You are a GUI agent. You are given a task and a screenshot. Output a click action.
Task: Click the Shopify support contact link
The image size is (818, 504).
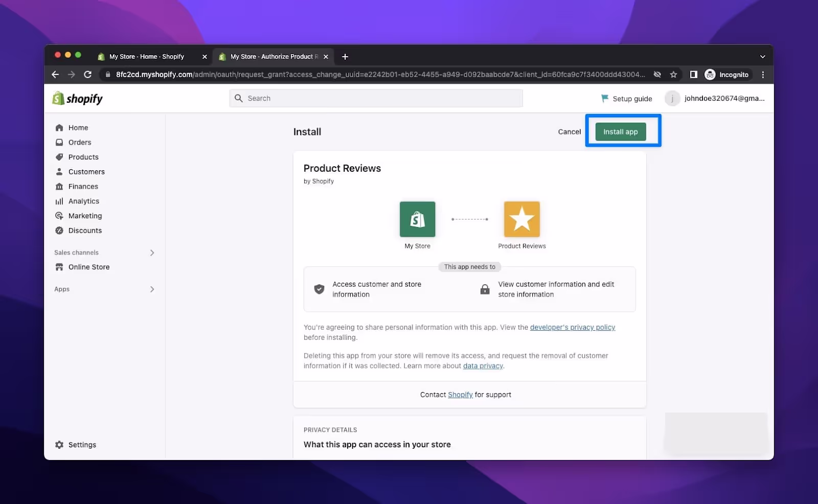[460, 395]
